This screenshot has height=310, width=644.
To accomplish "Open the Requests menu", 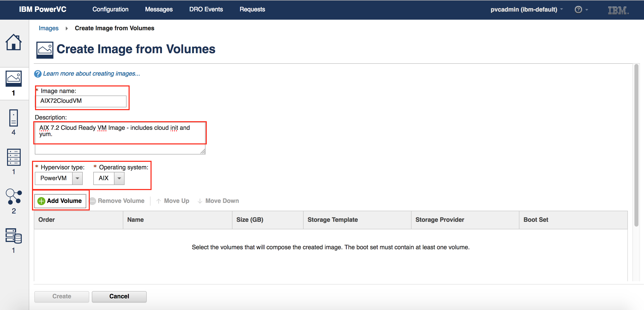I will pos(252,9).
